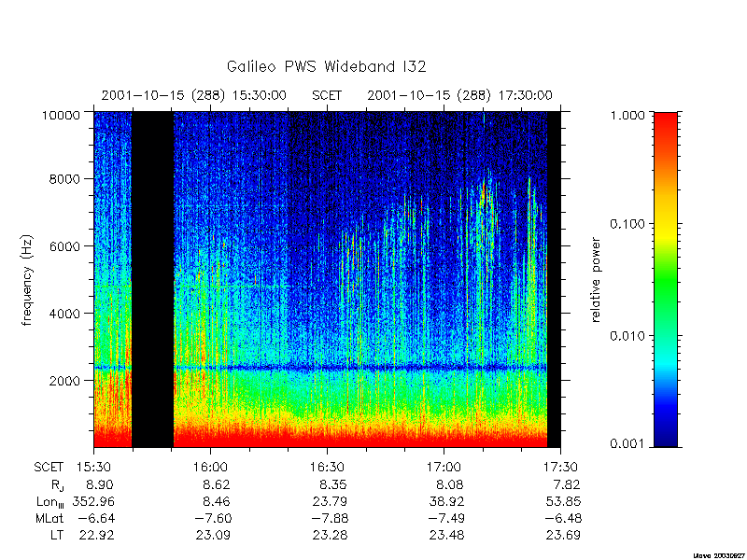Click the "1.000" color scale label
This screenshot has height=560, width=747.
click(628, 115)
